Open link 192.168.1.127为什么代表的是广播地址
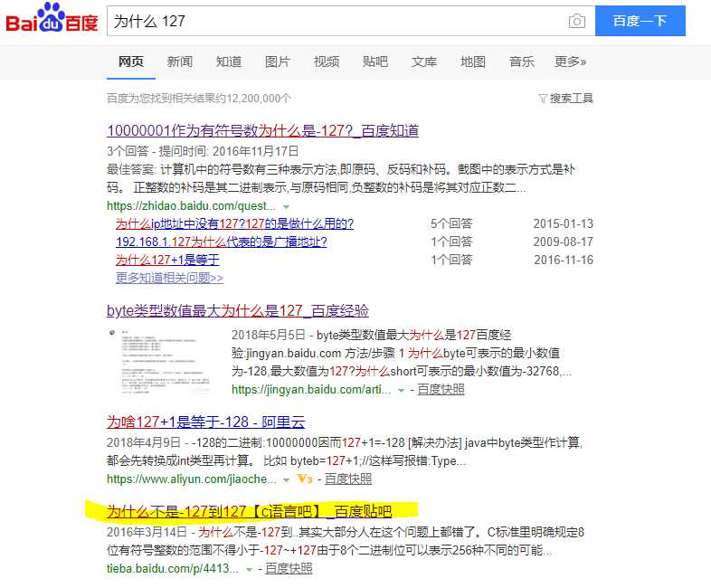711x588 pixels. click(x=222, y=242)
